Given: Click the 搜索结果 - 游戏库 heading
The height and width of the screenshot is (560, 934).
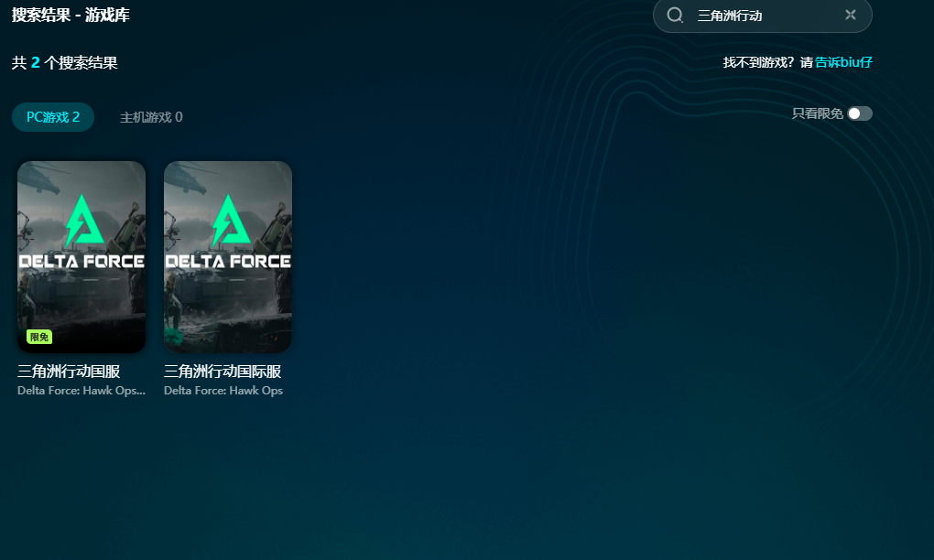Looking at the screenshot, I should coord(71,15).
